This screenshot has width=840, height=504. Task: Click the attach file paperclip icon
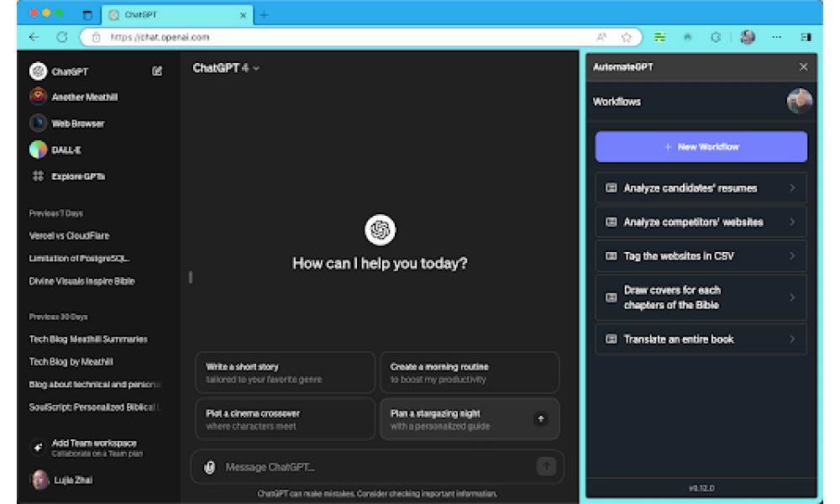(x=210, y=467)
